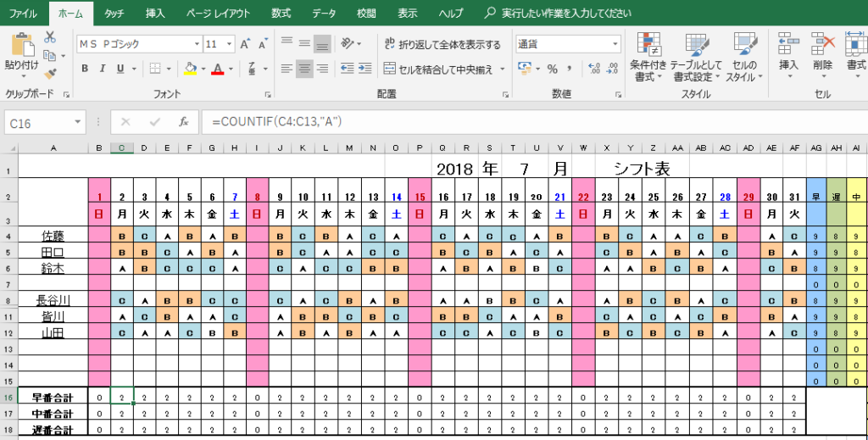Click accounting number format icon
The width and height of the screenshot is (868, 440).
click(x=524, y=69)
